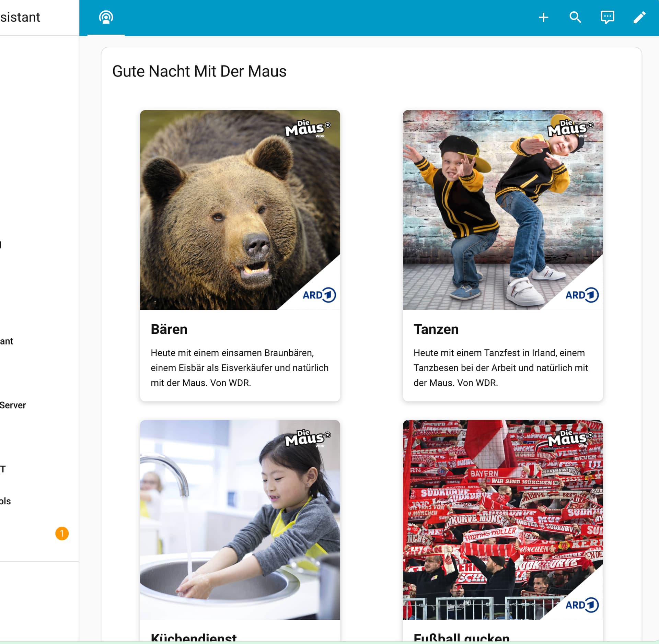Open the podcast tab in header
The image size is (659, 644).
(106, 17)
